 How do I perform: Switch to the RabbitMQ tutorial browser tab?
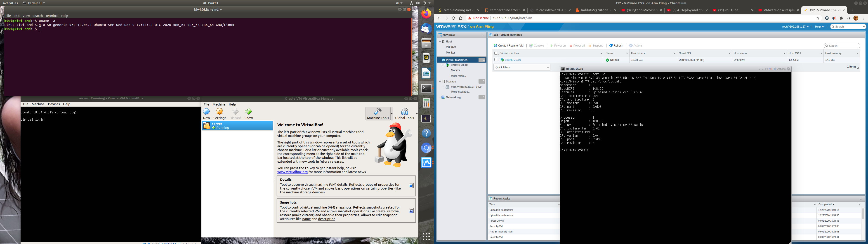595,10
